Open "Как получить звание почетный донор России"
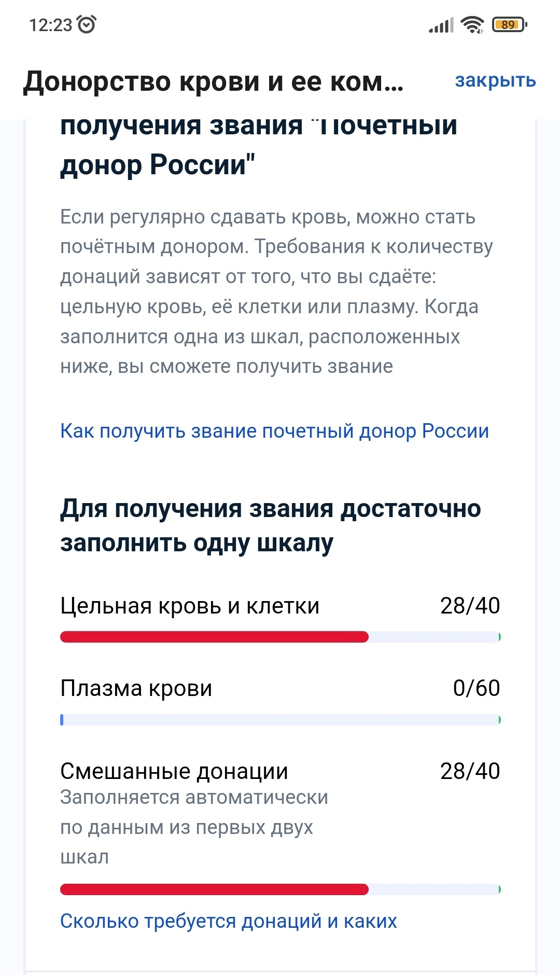Screen dimensions: 560x975 274,431
